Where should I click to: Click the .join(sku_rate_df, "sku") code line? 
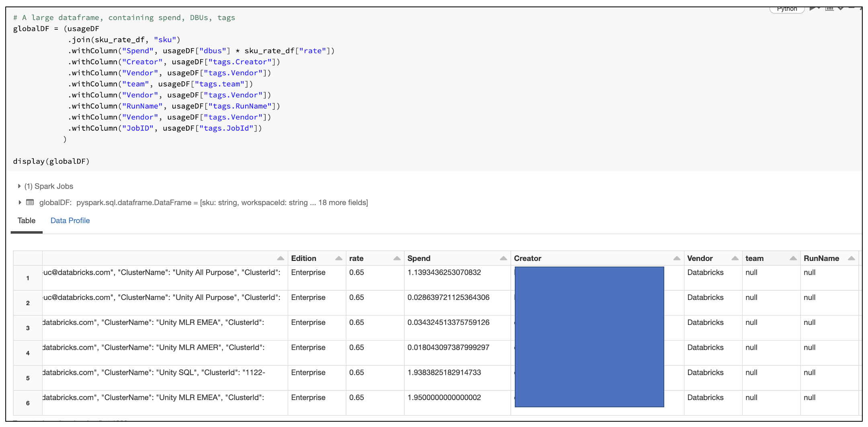click(x=124, y=40)
